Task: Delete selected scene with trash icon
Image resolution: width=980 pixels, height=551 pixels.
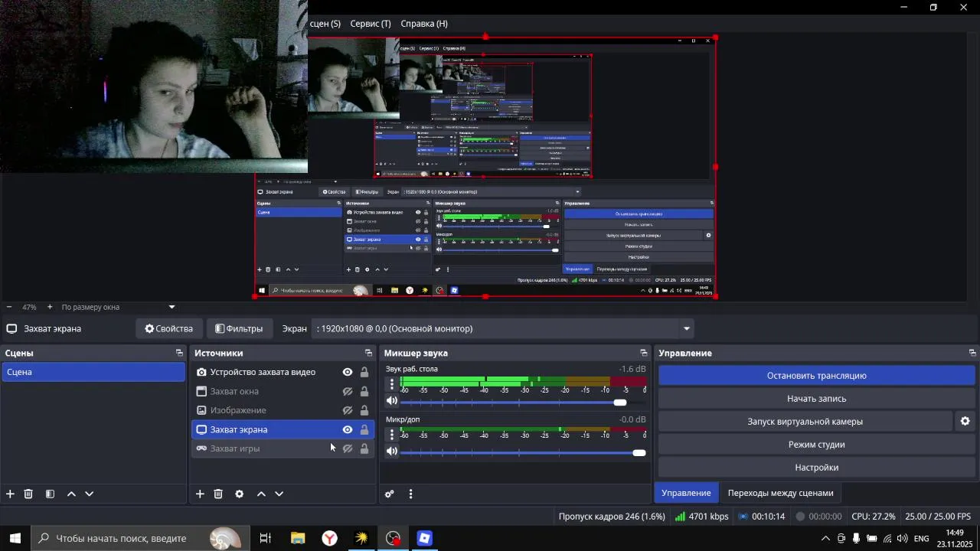Action: coord(28,494)
